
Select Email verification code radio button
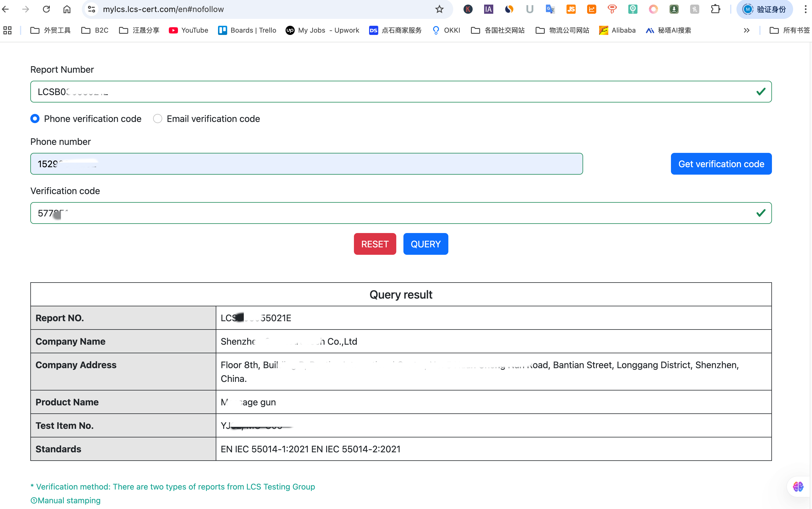pyautogui.click(x=158, y=119)
